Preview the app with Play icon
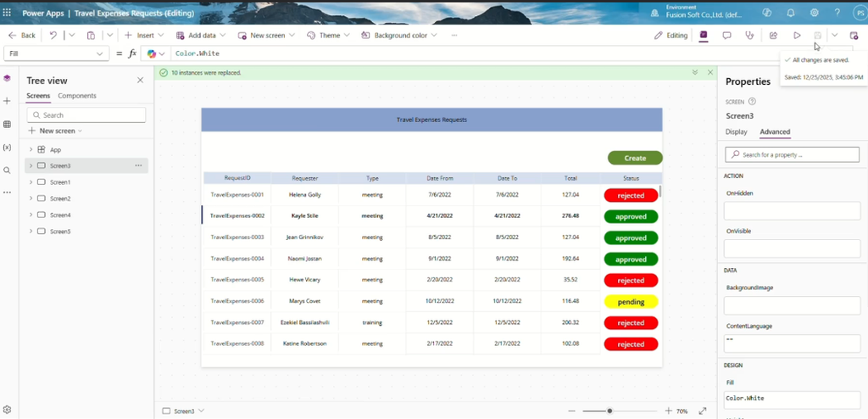 click(797, 35)
